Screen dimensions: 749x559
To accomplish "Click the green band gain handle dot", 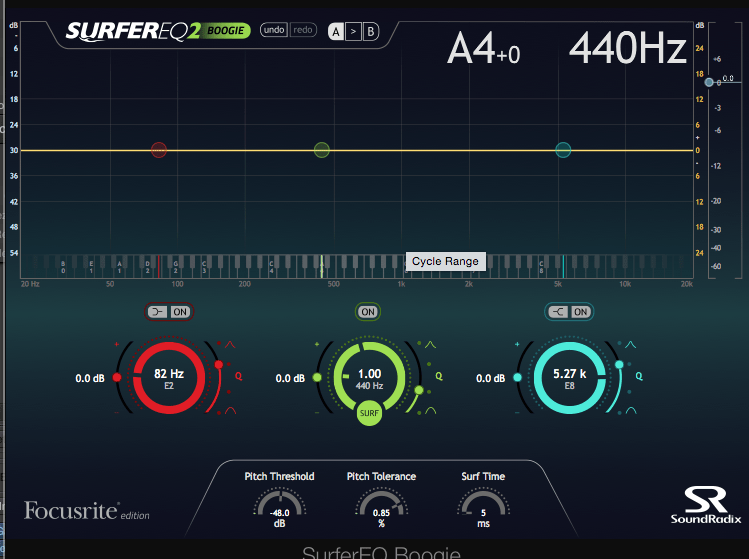I will coord(317,377).
